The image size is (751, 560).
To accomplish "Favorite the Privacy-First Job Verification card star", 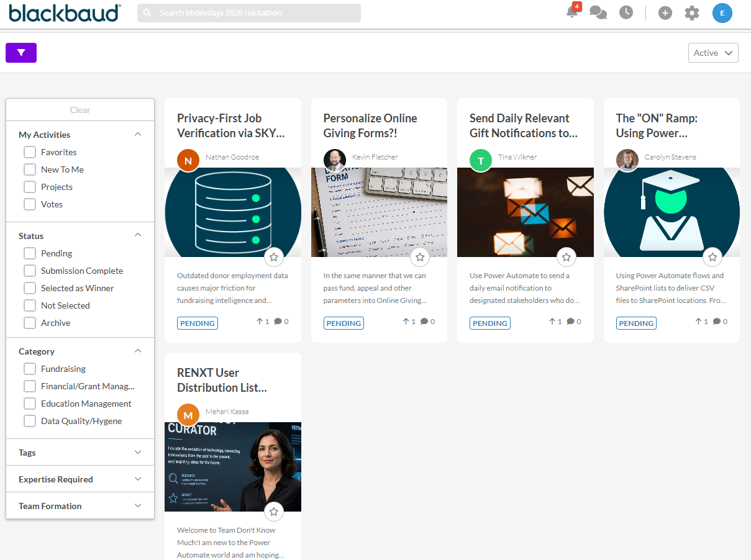I will 274,256.
